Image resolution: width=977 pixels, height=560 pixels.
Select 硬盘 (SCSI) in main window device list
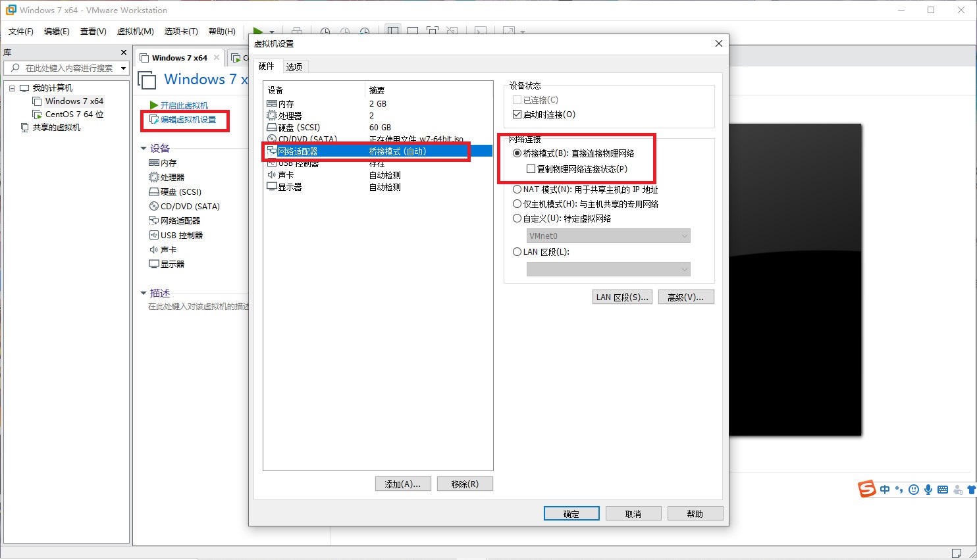175,191
